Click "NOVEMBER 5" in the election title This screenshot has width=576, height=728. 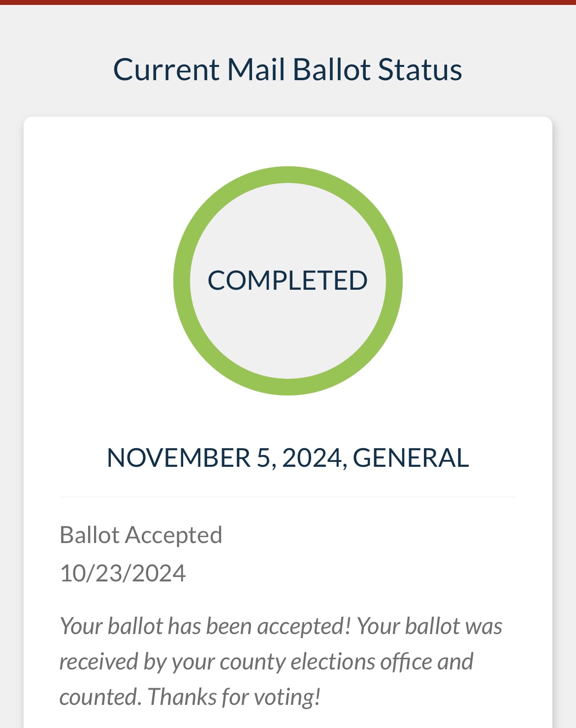(189, 458)
